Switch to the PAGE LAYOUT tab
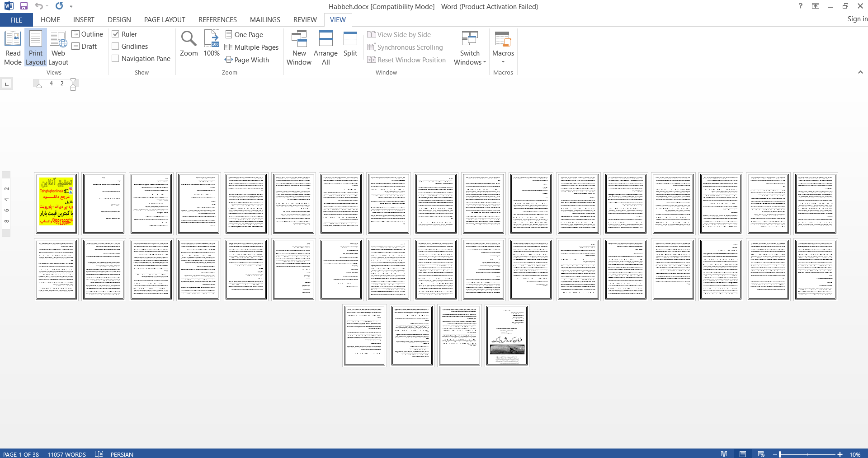Screen dimensions: 868x458 click(165, 20)
